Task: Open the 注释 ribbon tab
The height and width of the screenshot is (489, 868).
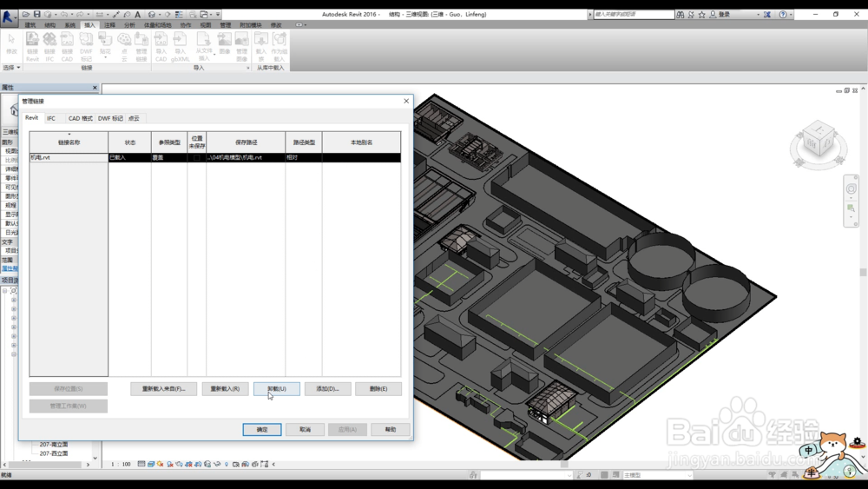Action: (x=109, y=25)
